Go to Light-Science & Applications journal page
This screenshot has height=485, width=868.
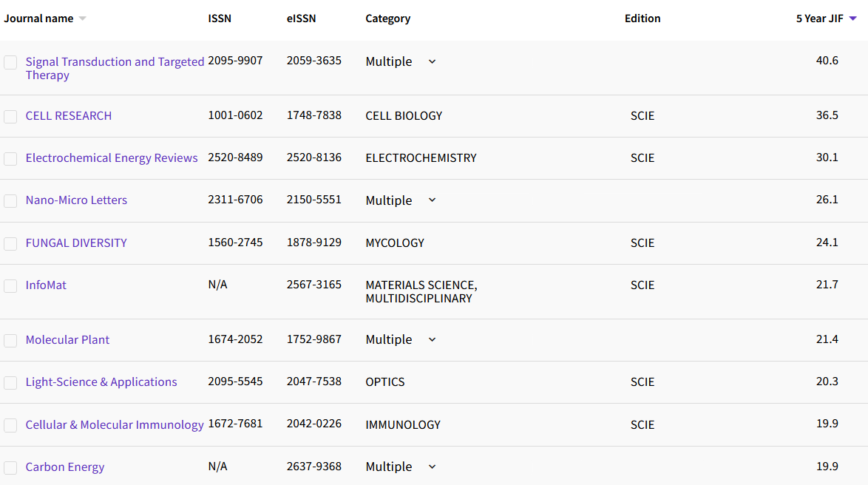tap(101, 382)
